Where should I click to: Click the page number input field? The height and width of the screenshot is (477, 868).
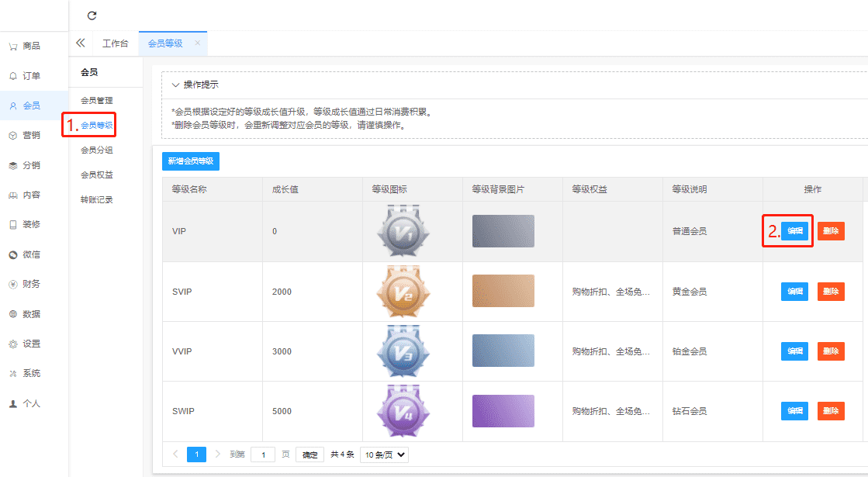263,455
